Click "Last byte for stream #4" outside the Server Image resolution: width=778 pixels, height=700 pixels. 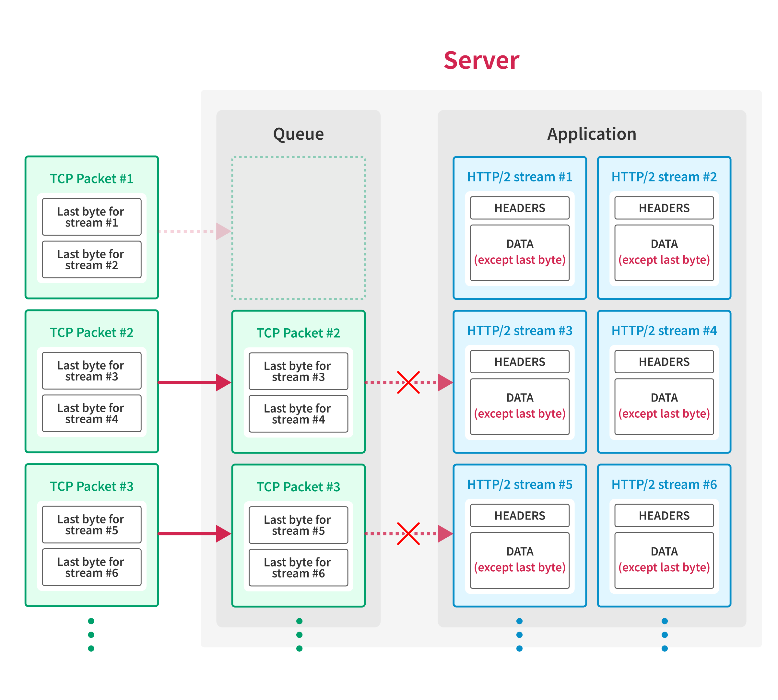coord(91,414)
